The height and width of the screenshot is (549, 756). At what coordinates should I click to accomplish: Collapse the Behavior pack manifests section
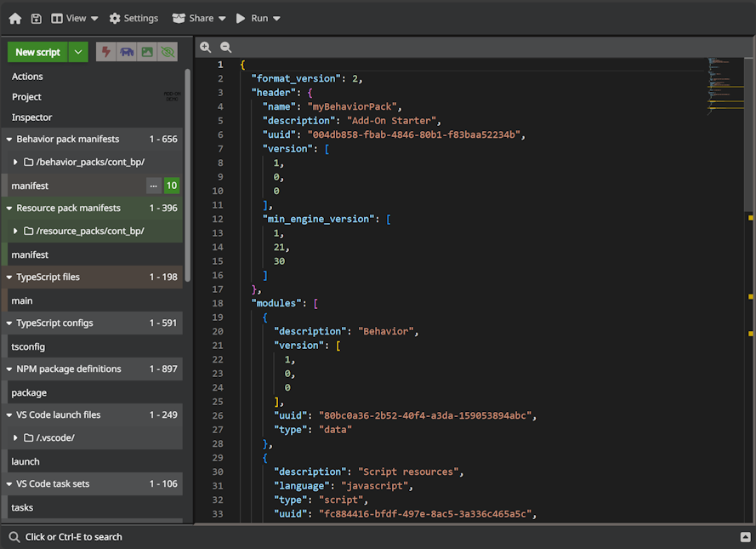pos(9,139)
